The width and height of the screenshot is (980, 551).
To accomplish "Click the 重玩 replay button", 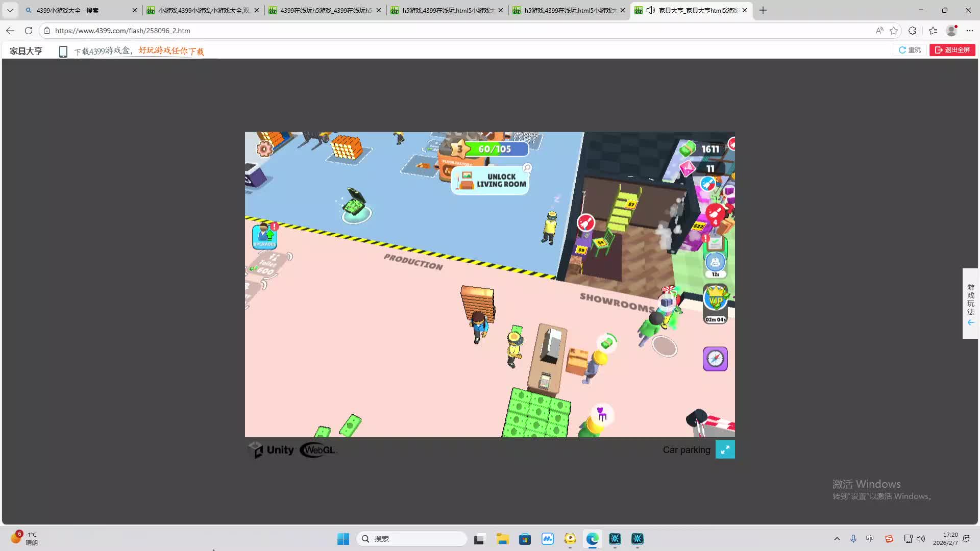I will click(x=910, y=50).
